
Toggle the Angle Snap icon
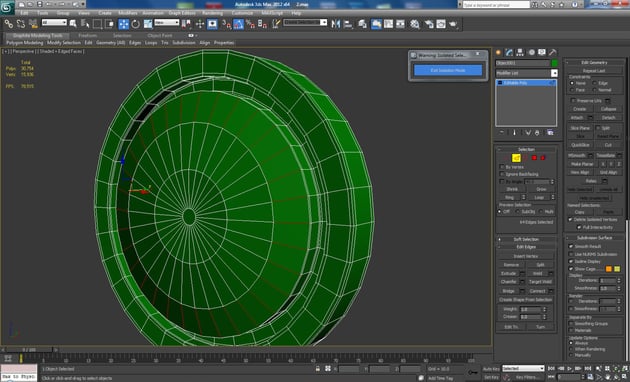(238, 24)
